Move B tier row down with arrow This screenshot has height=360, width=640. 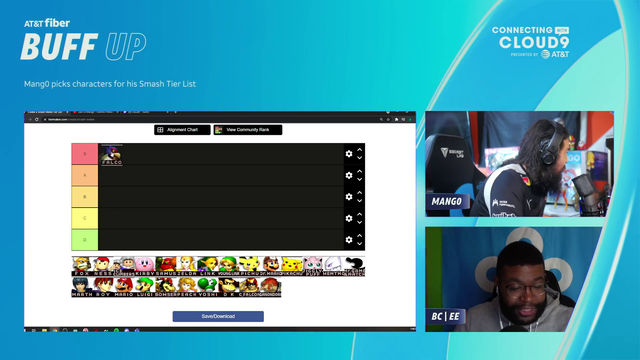360,201
